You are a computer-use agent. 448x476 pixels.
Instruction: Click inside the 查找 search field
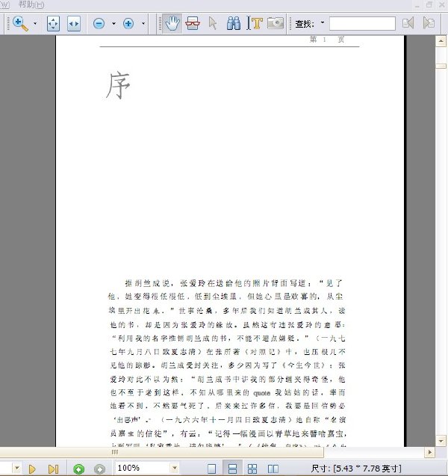click(362, 24)
